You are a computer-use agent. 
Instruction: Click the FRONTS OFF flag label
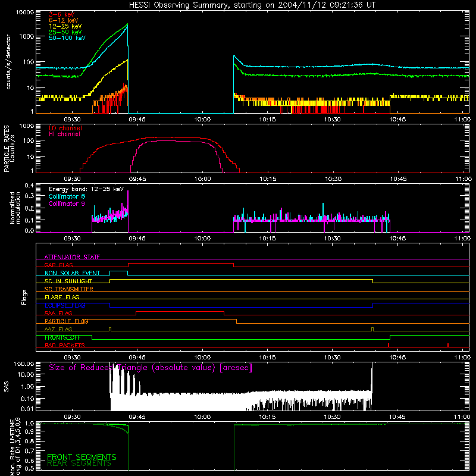62,337
